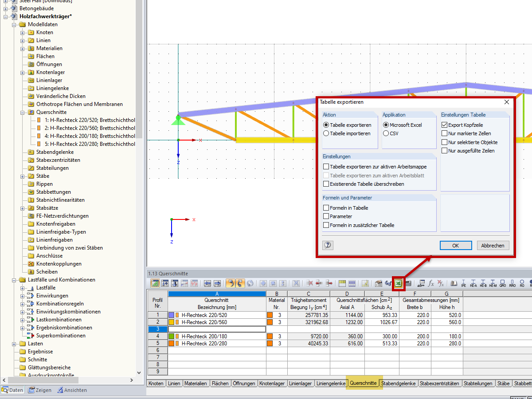Screen dimensions: 532x399
Task: Check Nur markierte Zellen option
Action: 444,133
